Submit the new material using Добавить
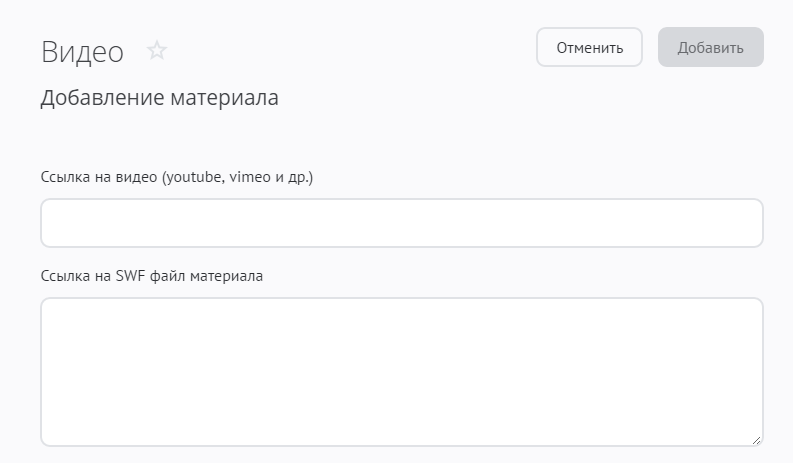The height and width of the screenshot is (463, 793). tap(710, 47)
